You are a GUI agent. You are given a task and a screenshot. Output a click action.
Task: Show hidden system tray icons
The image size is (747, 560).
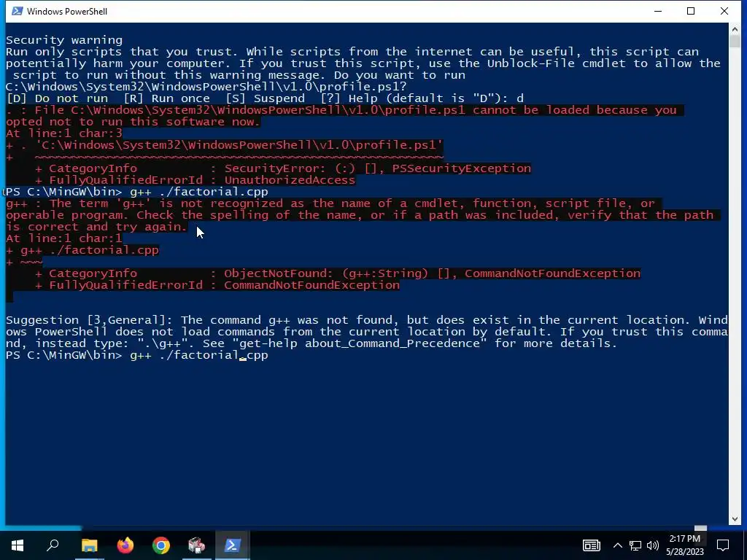pos(617,545)
